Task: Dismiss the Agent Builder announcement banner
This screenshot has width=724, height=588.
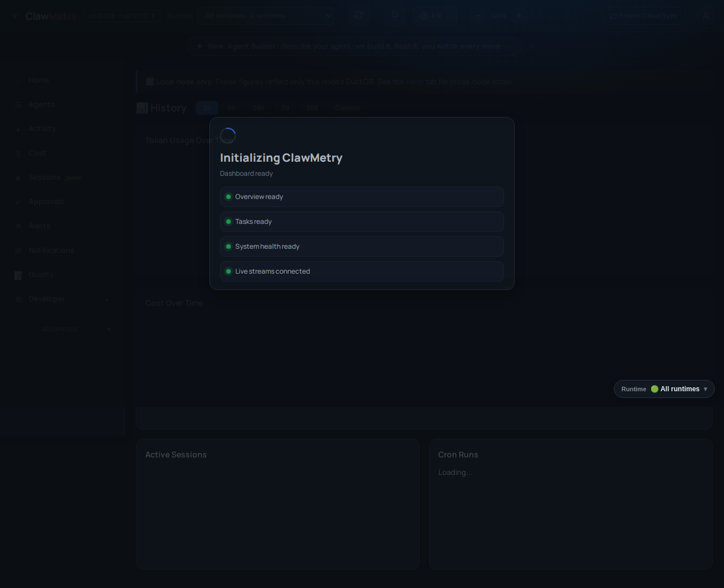Action: 532,46
